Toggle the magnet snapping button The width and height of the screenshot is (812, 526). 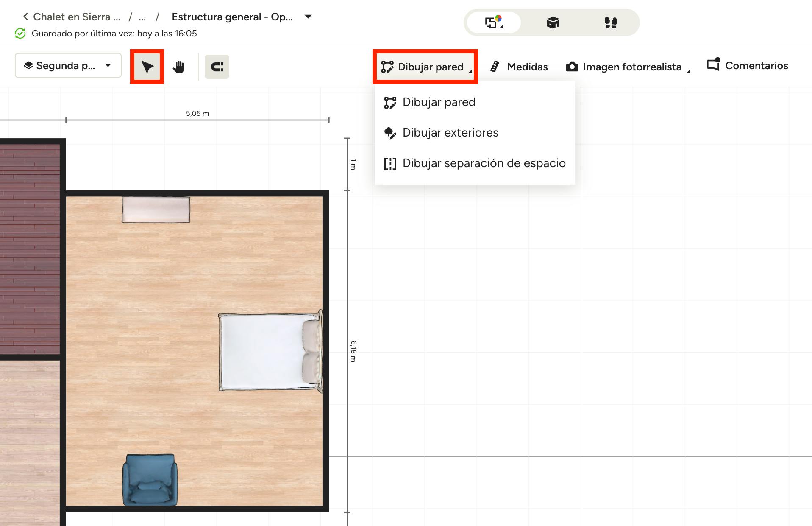click(x=217, y=67)
